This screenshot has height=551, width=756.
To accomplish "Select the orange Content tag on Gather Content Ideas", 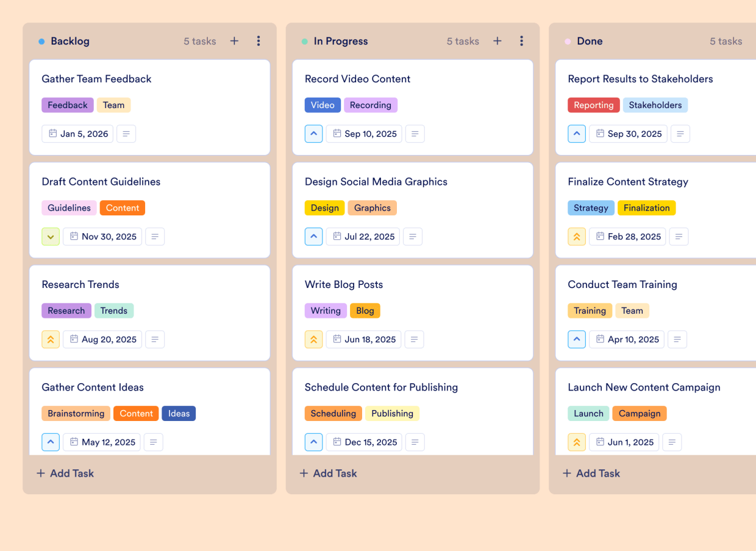I will (136, 413).
